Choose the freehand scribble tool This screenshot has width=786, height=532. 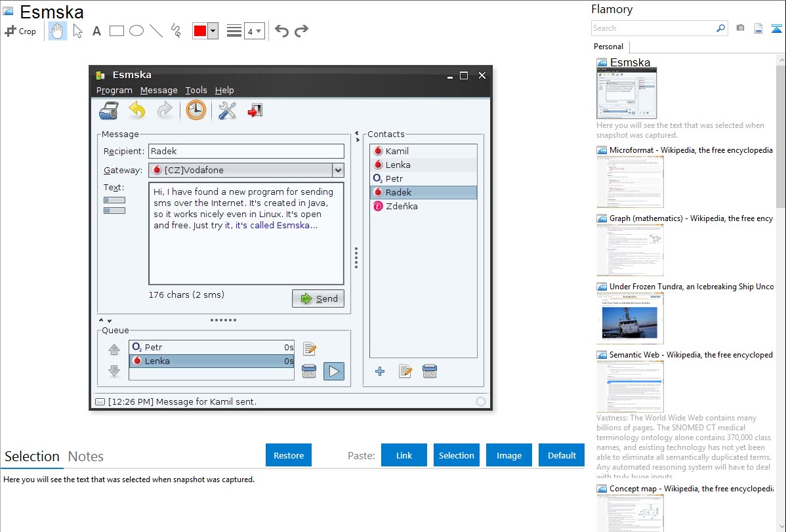click(x=176, y=31)
